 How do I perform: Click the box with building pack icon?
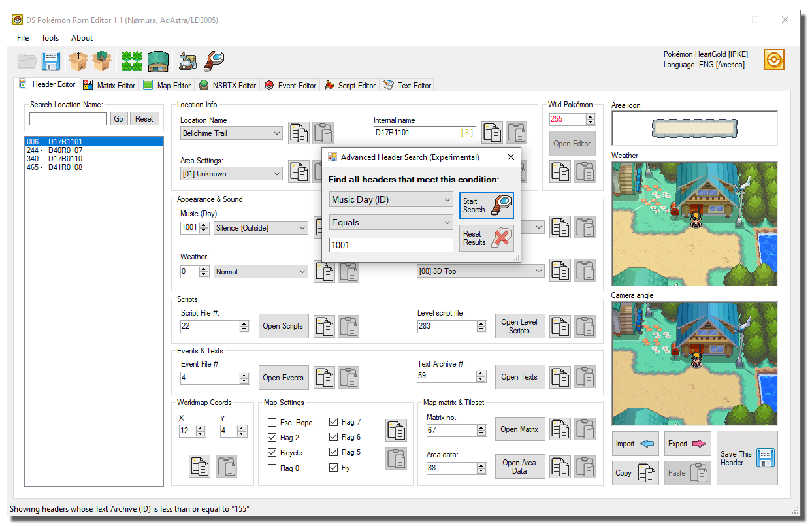[x=102, y=61]
